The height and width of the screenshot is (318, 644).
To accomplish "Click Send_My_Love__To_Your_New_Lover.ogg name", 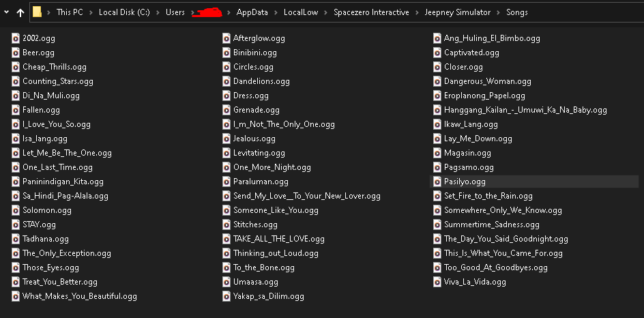I will click(307, 196).
